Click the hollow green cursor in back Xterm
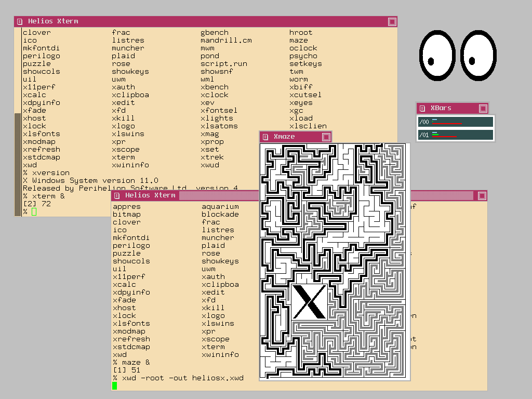This screenshot has height=399, width=532. click(x=34, y=212)
